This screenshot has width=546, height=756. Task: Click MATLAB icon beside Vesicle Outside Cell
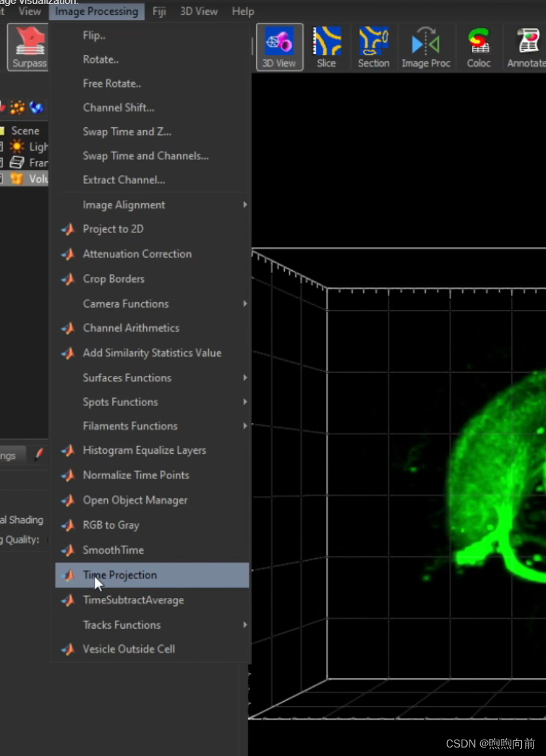pos(69,650)
